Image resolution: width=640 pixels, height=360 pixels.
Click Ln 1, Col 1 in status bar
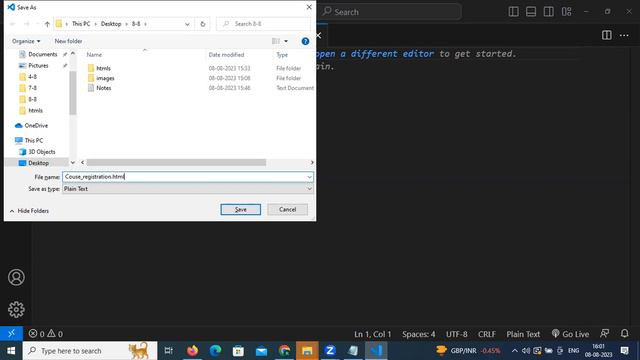point(372,334)
